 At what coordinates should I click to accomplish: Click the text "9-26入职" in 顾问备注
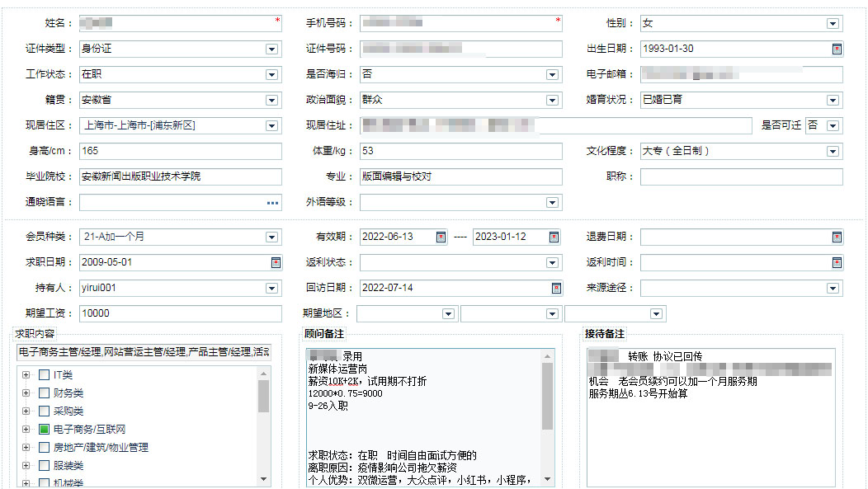point(328,406)
